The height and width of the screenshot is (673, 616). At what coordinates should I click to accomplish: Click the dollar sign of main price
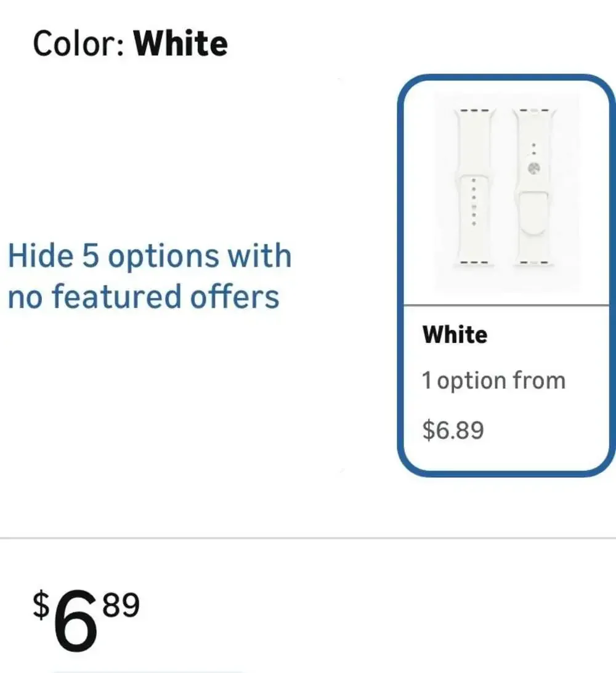[x=41, y=605]
